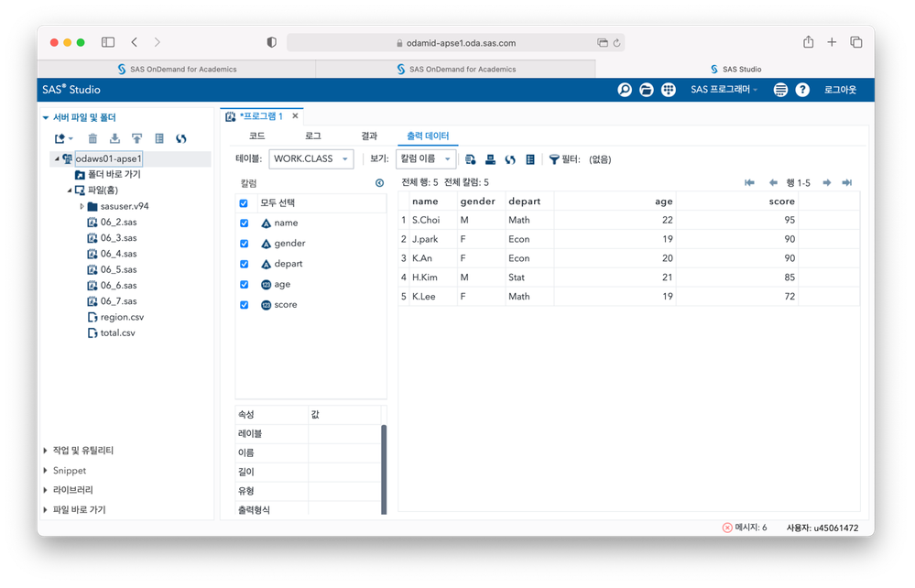This screenshot has height=588, width=915.
Task: Switch to first SAS OnDemand for Academics browser tab
Action: 177,69
